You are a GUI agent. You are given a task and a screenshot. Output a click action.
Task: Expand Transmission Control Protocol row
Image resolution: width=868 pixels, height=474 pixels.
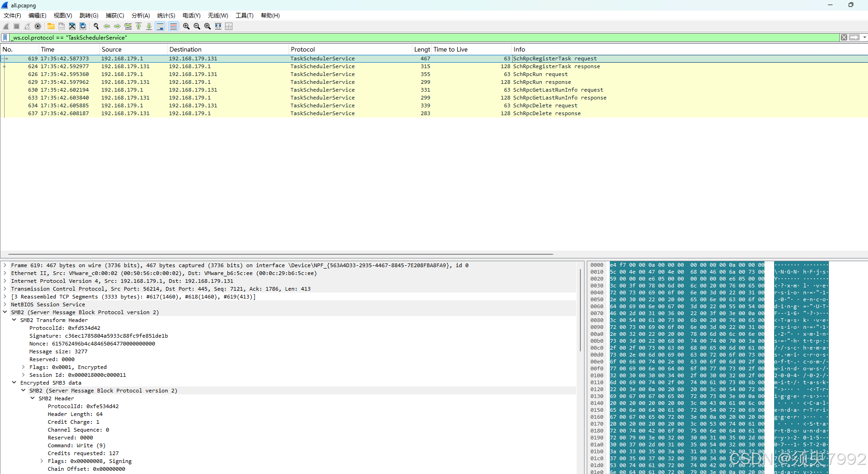tap(5, 289)
